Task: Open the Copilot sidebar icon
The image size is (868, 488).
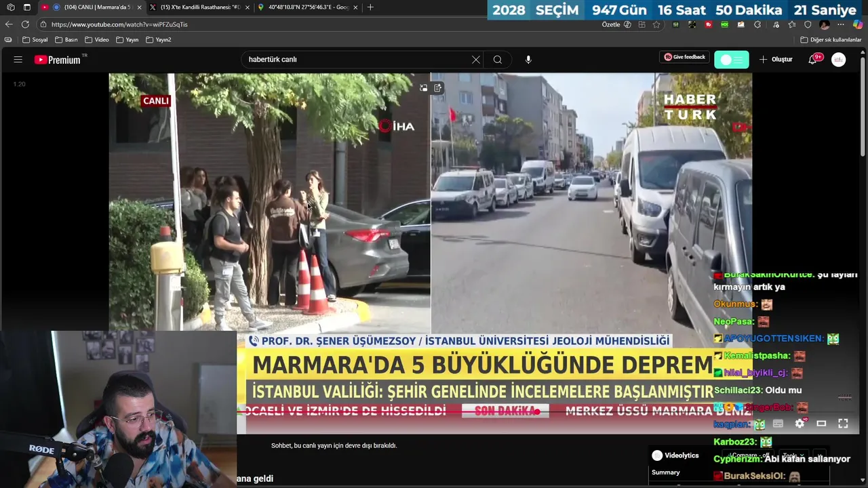Action: pos(858,24)
